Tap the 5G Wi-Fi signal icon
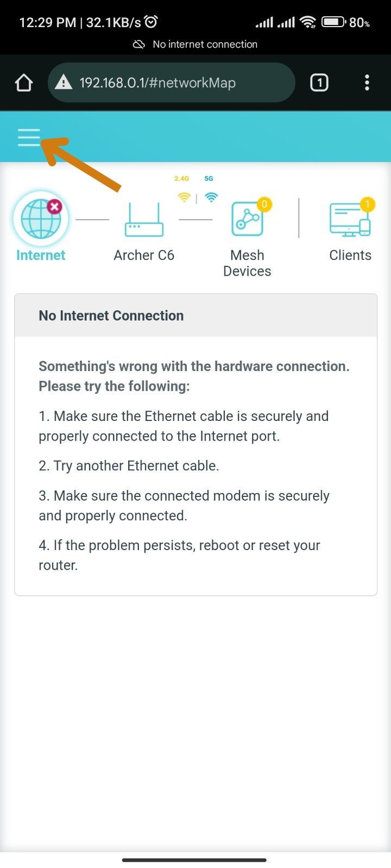 point(211,197)
